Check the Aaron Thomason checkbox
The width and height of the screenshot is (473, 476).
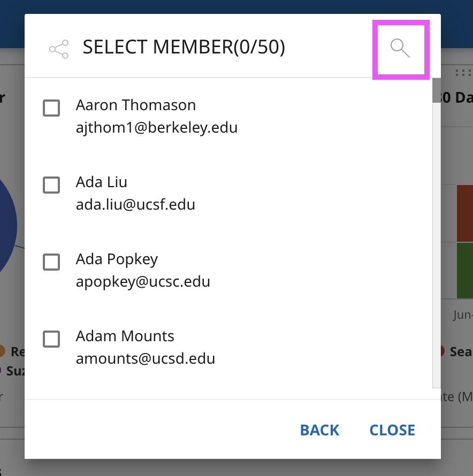51,108
